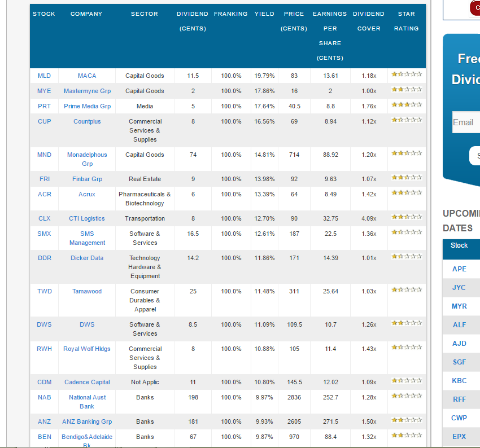Click the Email input field
The image size is (480, 448).
pyautogui.click(x=466, y=122)
